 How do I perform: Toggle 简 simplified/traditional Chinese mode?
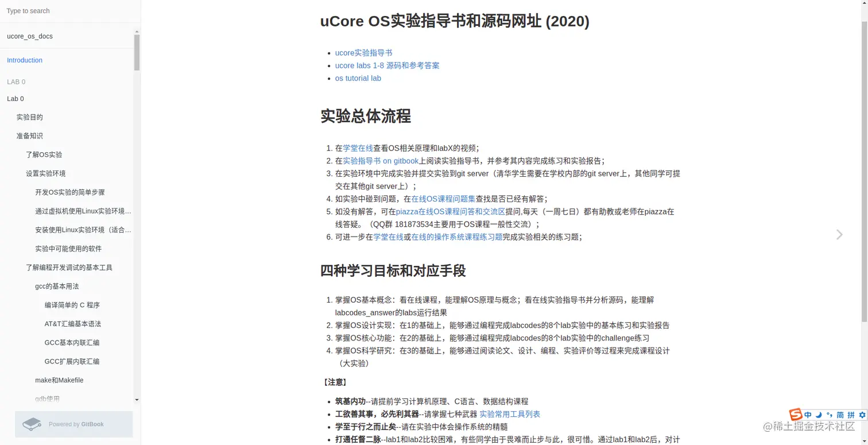840,415
